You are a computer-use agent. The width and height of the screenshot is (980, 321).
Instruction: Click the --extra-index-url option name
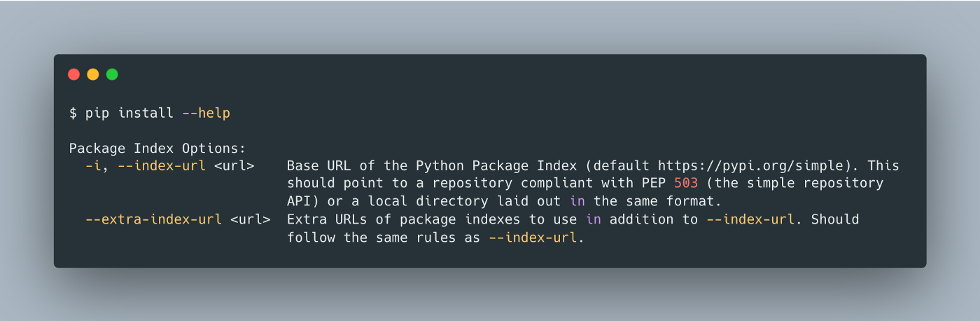click(153, 219)
